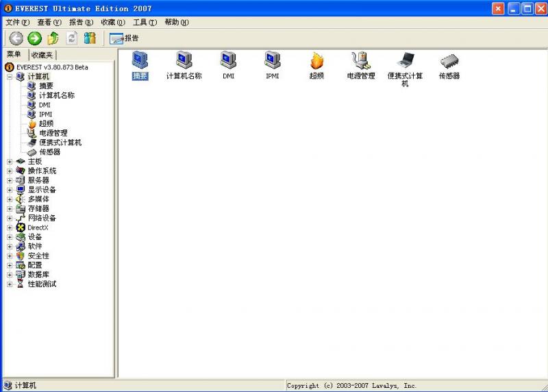Select 传感器 in the left tree

[x=49, y=152]
